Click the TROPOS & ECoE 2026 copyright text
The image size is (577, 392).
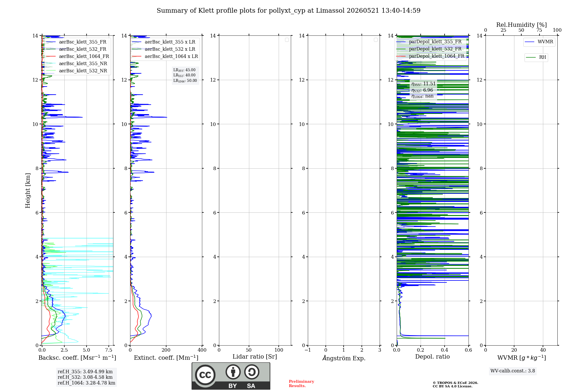(x=455, y=383)
